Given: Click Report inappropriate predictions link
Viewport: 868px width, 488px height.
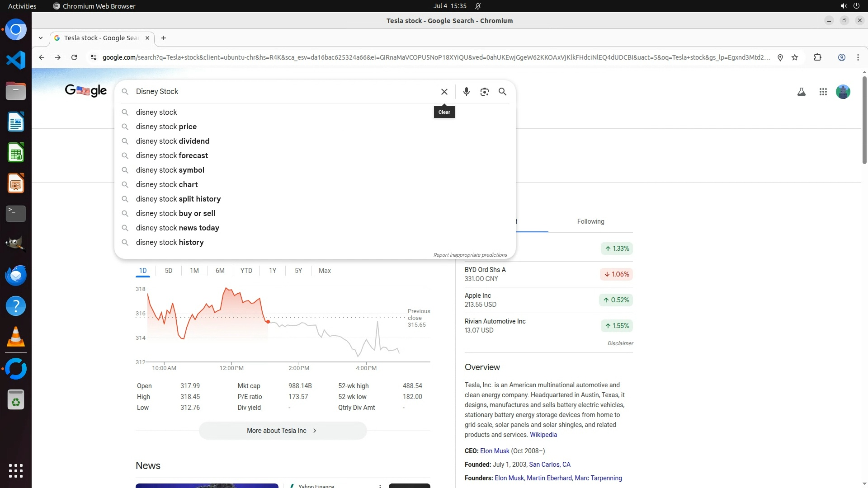Looking at the screenshot, I should pos(470,255).
